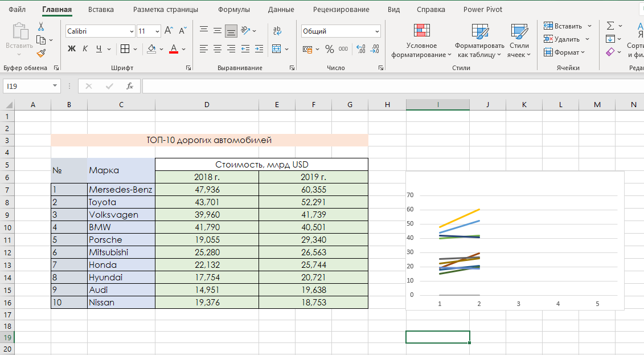644x355 pixels.
Task: Switch to the Вставка tab
Action: coord(101,10)
